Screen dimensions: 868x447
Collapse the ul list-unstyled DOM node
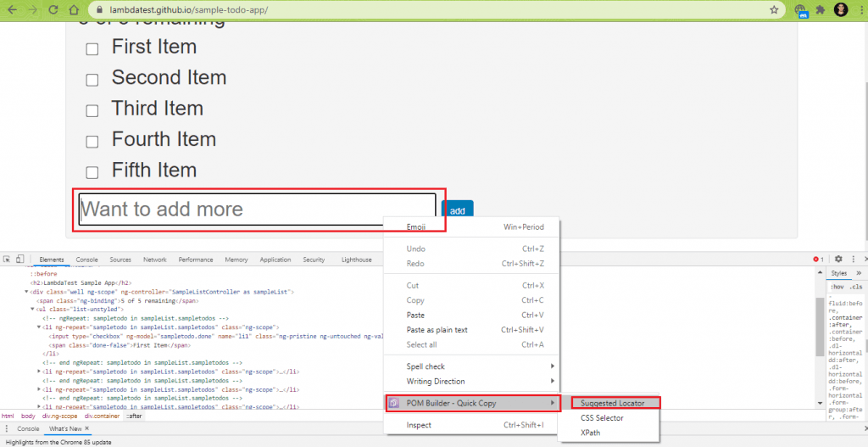pos(32,310)
